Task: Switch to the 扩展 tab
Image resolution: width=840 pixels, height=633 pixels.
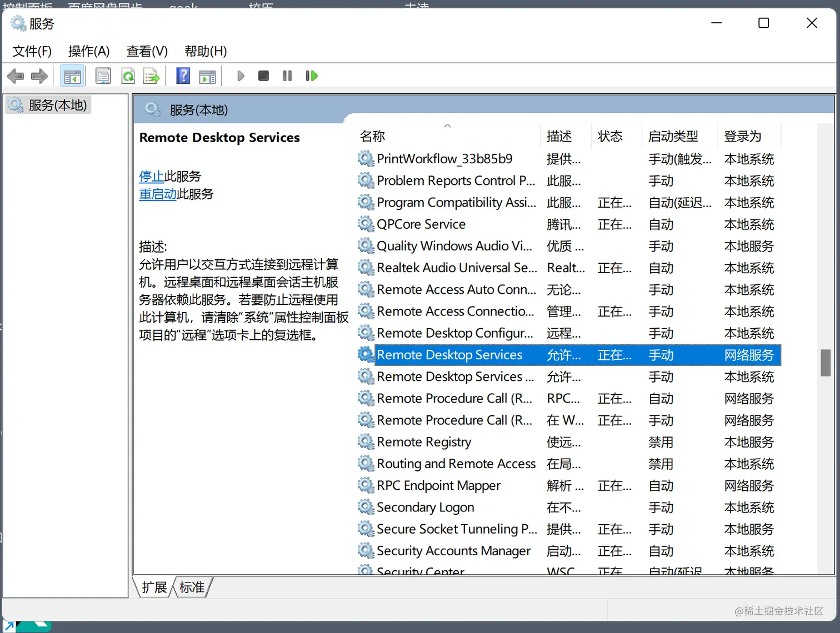Action: 154,587
